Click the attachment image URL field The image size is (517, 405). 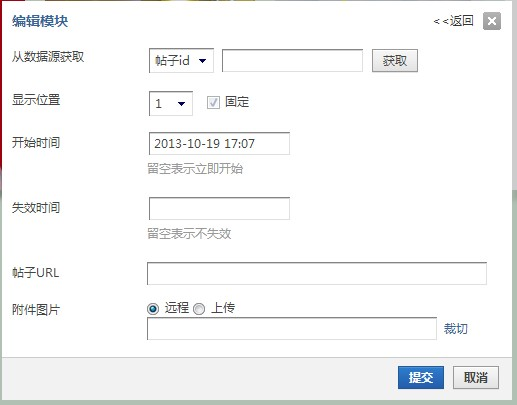coord(292,328)
